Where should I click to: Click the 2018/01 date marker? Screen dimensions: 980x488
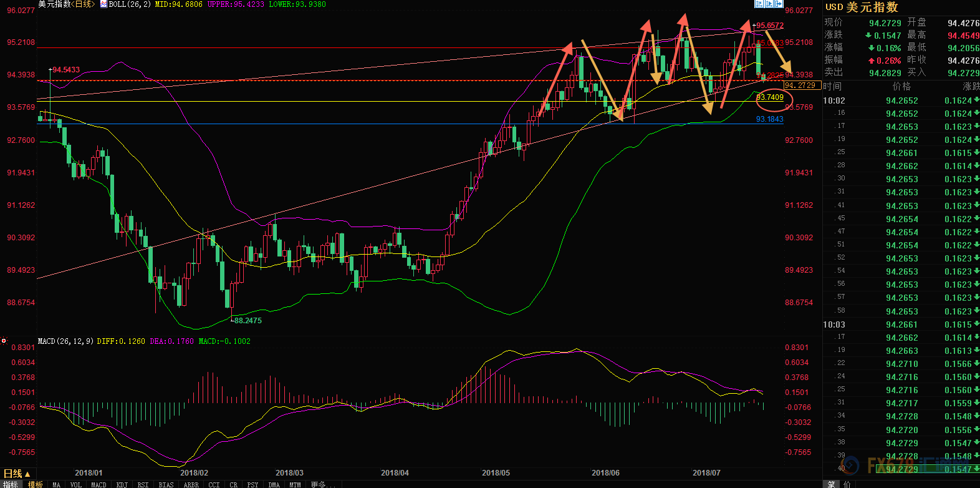[89, 473]
